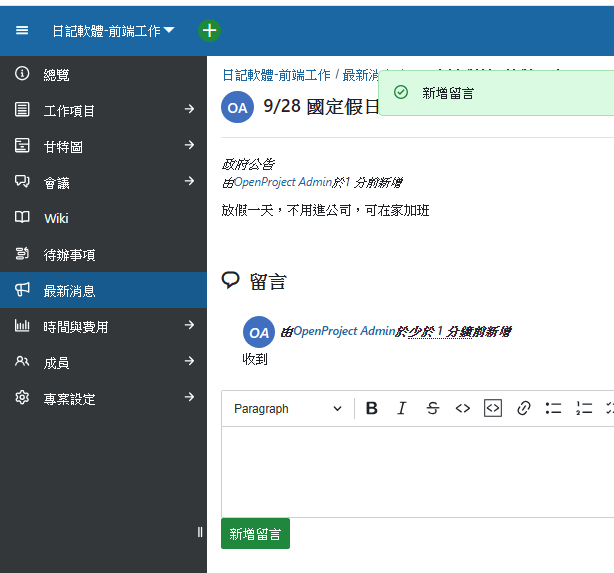Click the 最新消息 megaphone icon

22,289
